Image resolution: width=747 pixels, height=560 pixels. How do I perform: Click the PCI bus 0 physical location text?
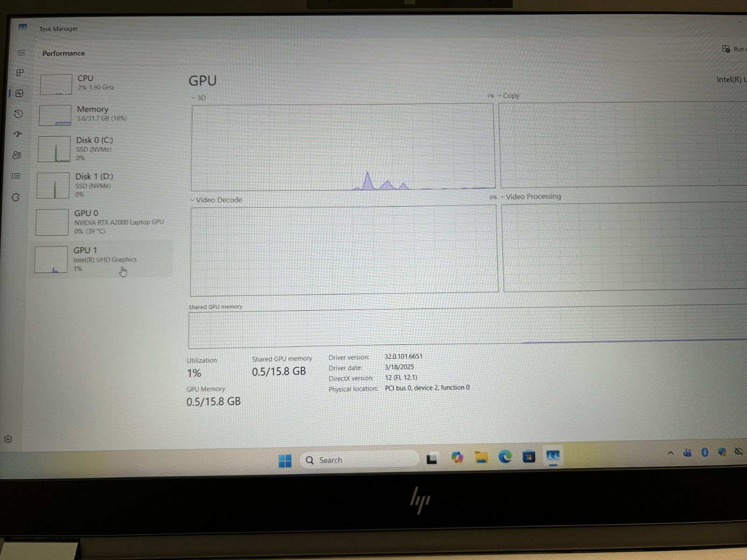pyautogui.click(x=427, y=388)
